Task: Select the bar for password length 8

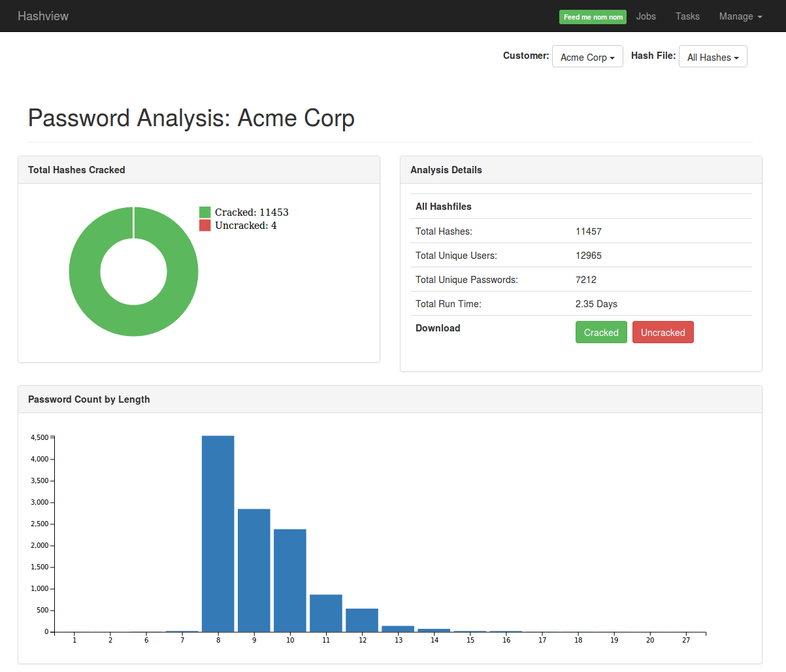Action: (x=218, y=533)
